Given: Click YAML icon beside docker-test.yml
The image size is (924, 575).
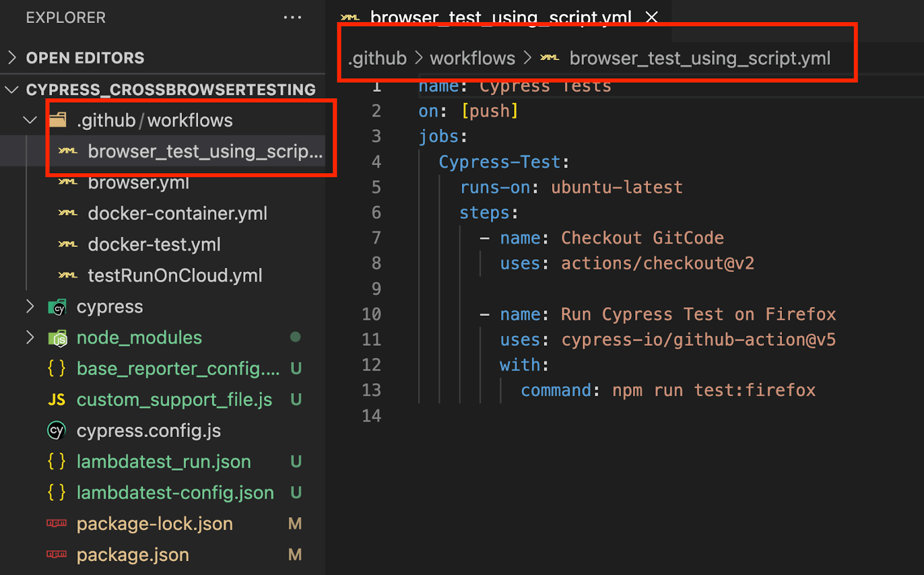Looking at the screenshot, I should click(x=68, y=244).
